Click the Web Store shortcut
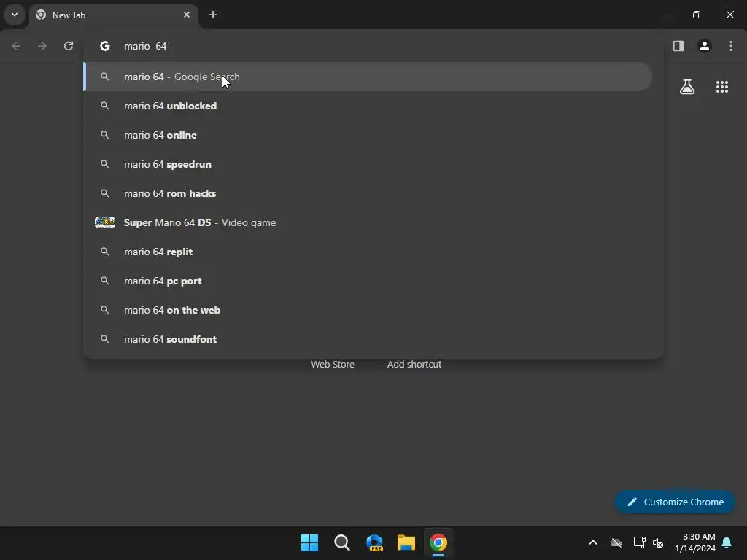This screenshot has height=560, width=747. 333,364
